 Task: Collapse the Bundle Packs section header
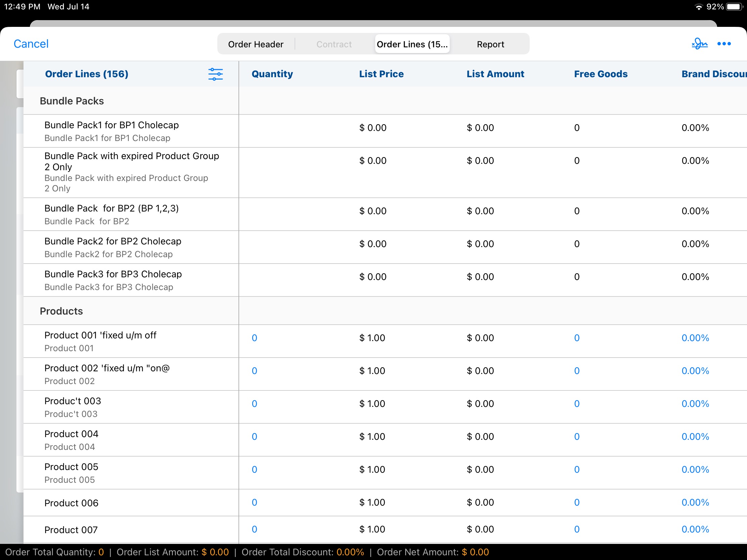[x=72, y=101]
